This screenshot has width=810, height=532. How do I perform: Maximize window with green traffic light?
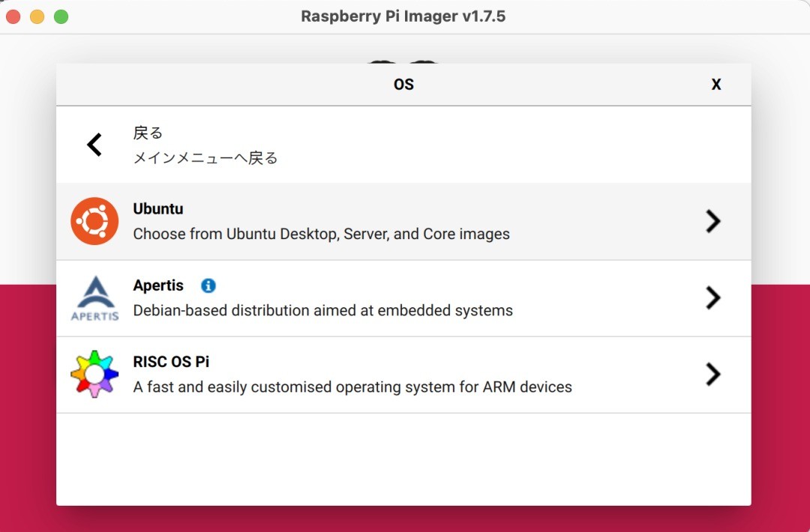click(x=61, y=16)
